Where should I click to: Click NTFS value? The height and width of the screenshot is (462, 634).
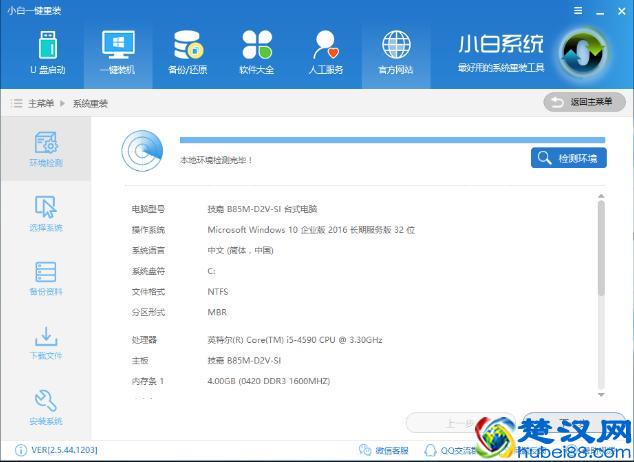tap(218, 292)
